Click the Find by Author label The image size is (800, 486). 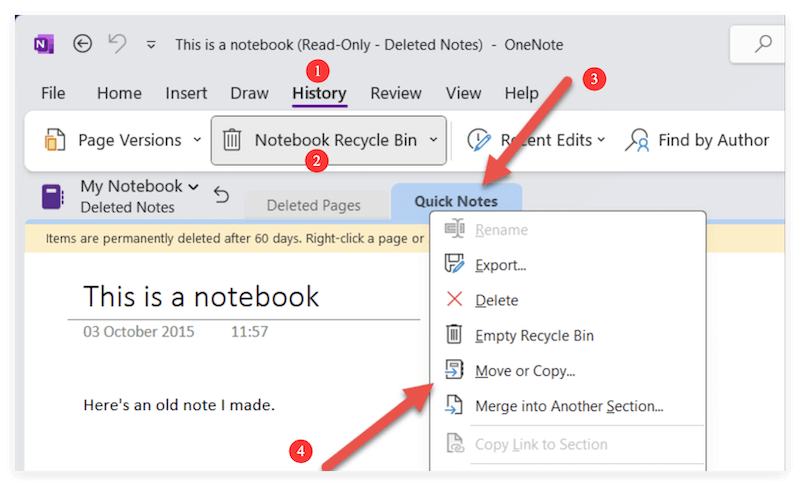(713, 140)
